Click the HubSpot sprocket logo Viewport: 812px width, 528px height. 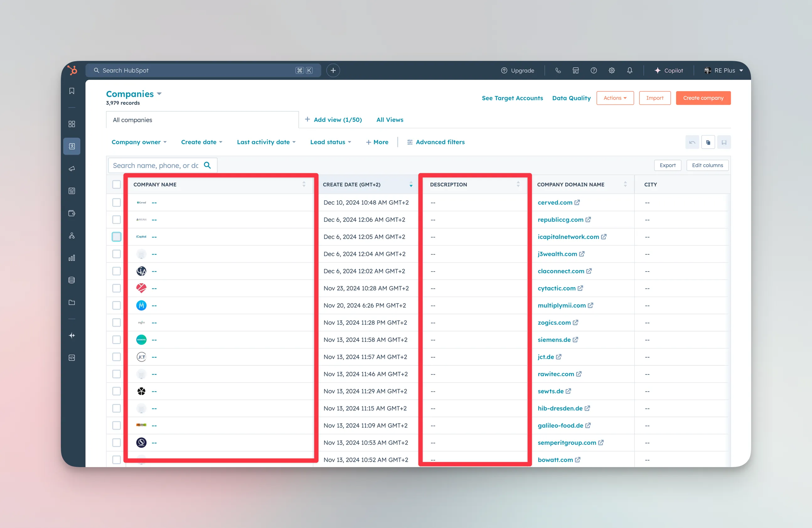(72, 70)
